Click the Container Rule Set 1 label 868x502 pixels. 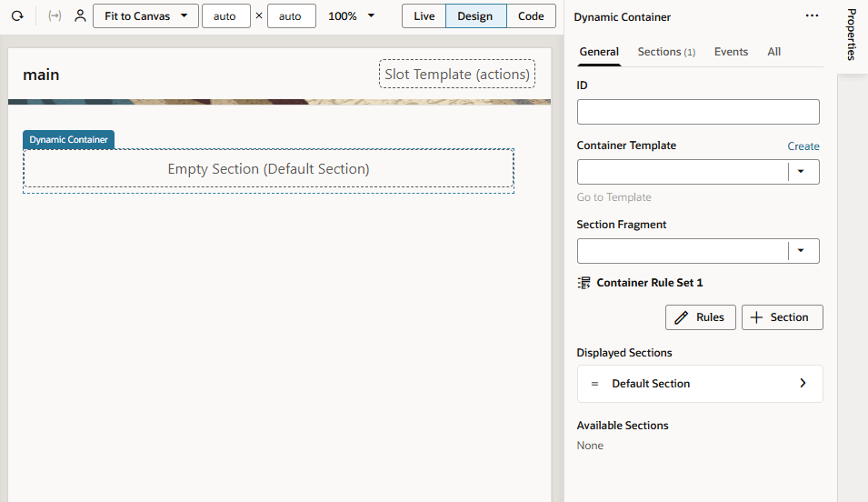click(649, 283)
